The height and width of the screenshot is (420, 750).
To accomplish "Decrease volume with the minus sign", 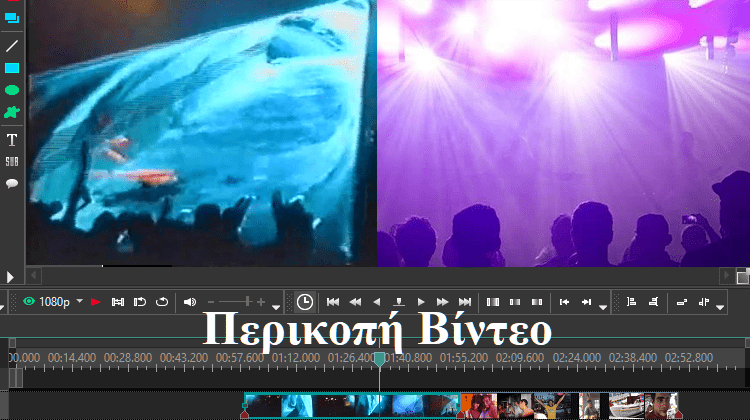I will tap(211, 302).
